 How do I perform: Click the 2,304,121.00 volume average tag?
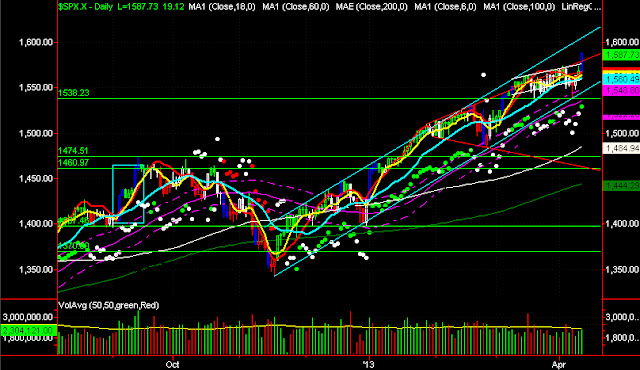click(x=28, y=330)
